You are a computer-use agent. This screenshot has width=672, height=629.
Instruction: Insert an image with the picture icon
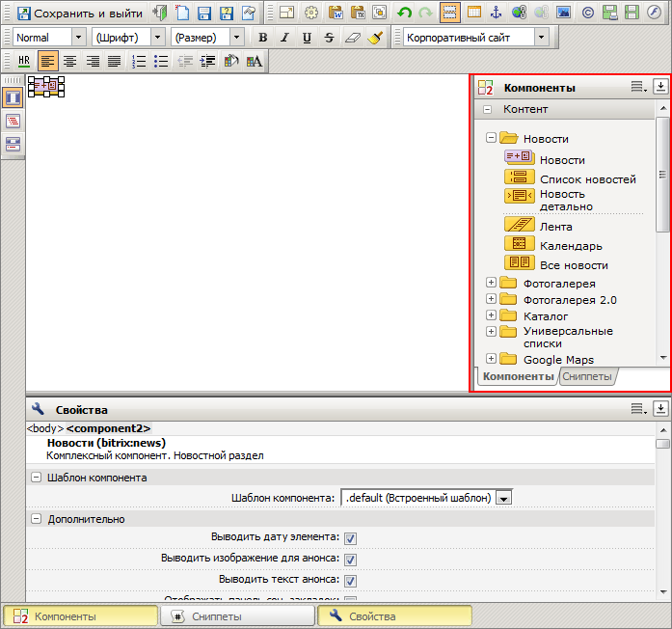pyautogui.click(x=563, y=13)
